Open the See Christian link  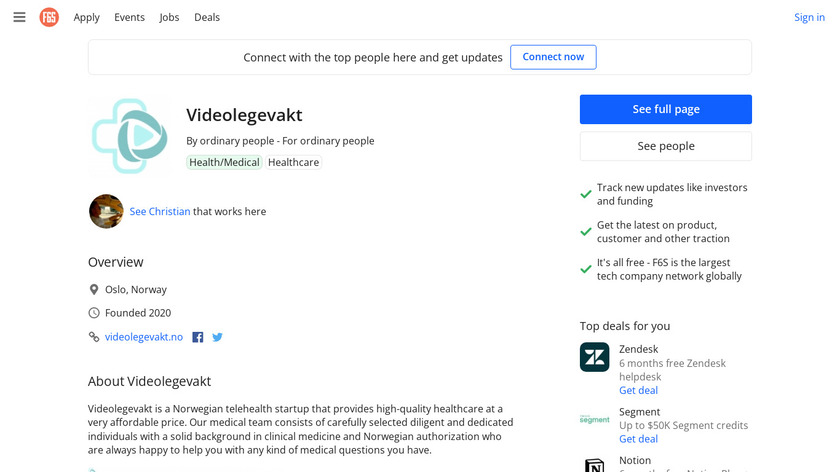[160, 211]
